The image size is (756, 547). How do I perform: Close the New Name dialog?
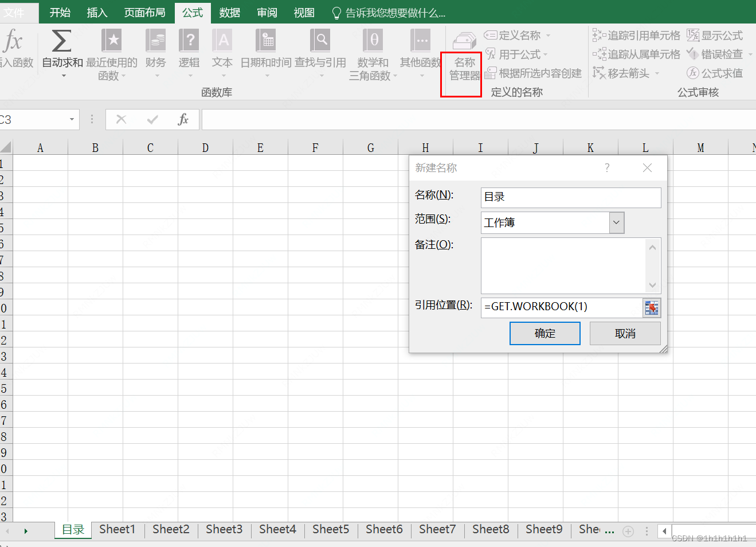point(647,167)
